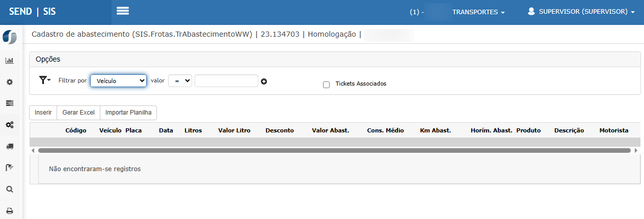Click the plus icon to add filter
Viewport: 644px width, 219px height.
tap(264, 81)
